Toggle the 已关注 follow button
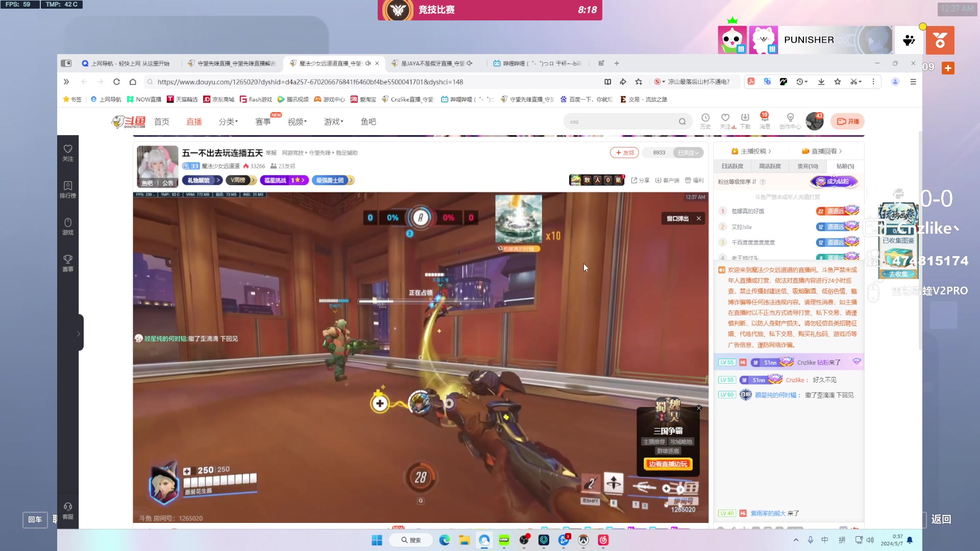The width and height of the screenshot is (980, 551). click(x=688, y=153)
